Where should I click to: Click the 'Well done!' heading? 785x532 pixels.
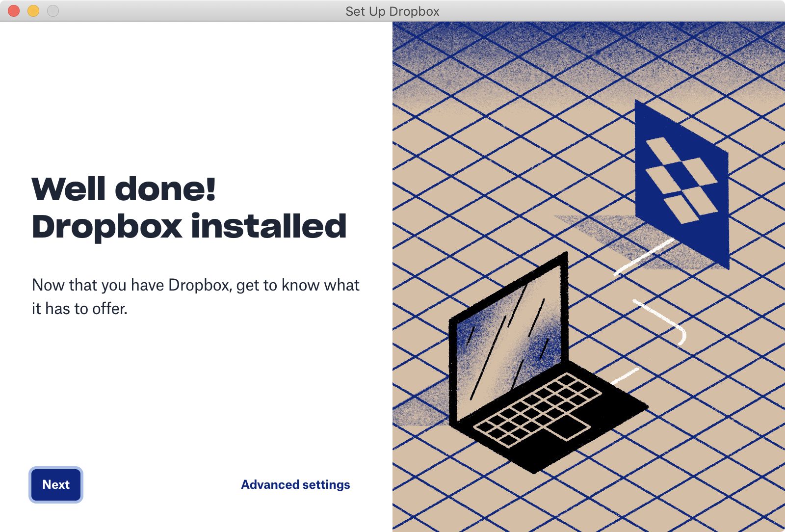click(x=124, y=189)
